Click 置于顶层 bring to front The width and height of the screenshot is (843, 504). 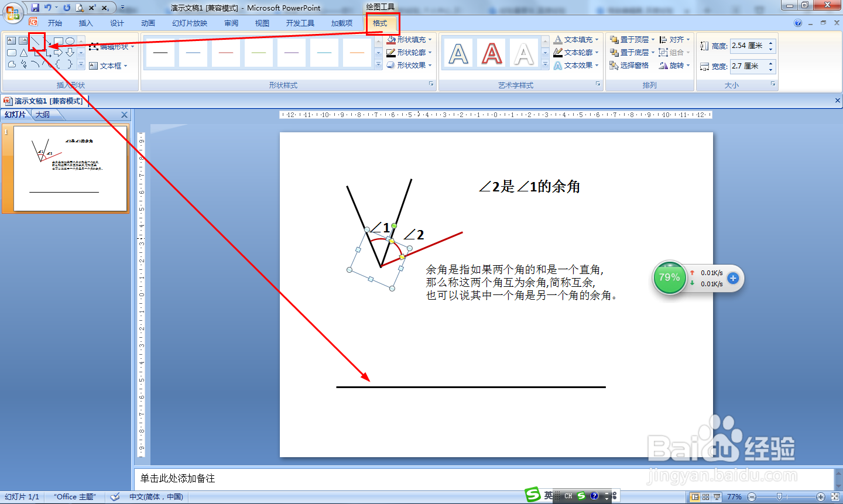pos(629,39)
